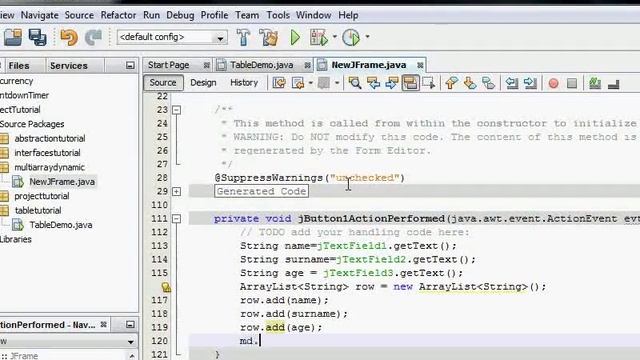Open the Source menu
640x360 pixels.
[79, 16]
